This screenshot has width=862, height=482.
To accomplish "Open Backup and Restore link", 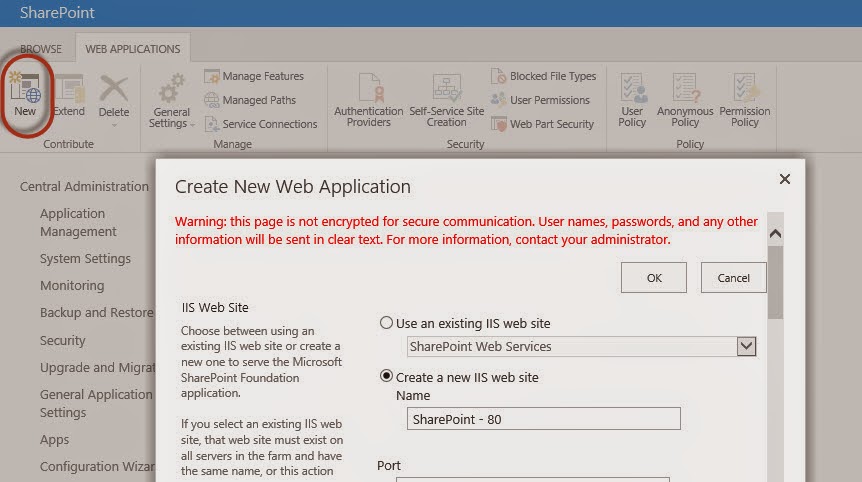I will (x=97, y=312).
